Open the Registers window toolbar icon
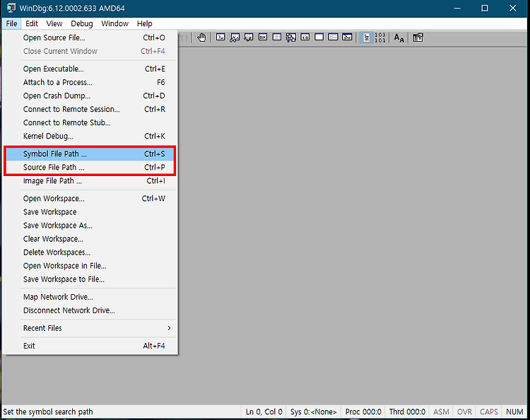This screenshot has height=420, width=530. [x=263, y=37]
